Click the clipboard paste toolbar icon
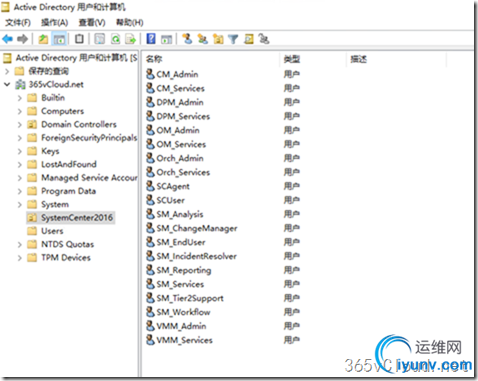Viewport: 478px width, 381px height. point(79,39)
